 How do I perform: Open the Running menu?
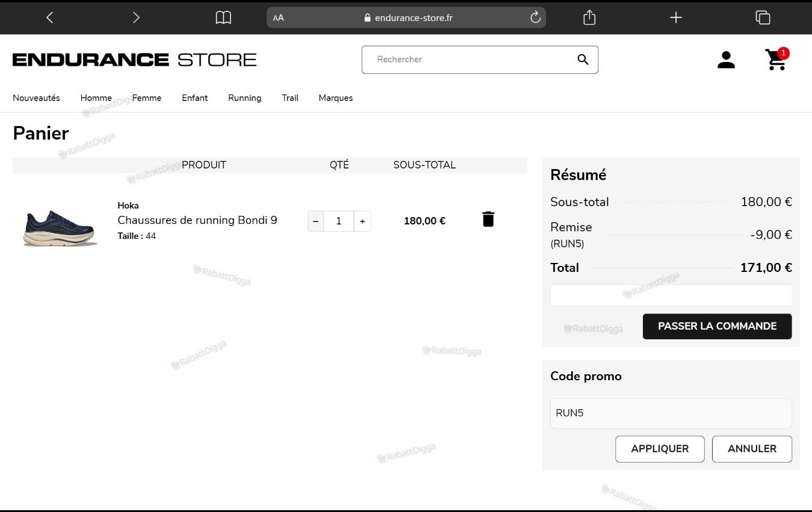click(244, 97)
